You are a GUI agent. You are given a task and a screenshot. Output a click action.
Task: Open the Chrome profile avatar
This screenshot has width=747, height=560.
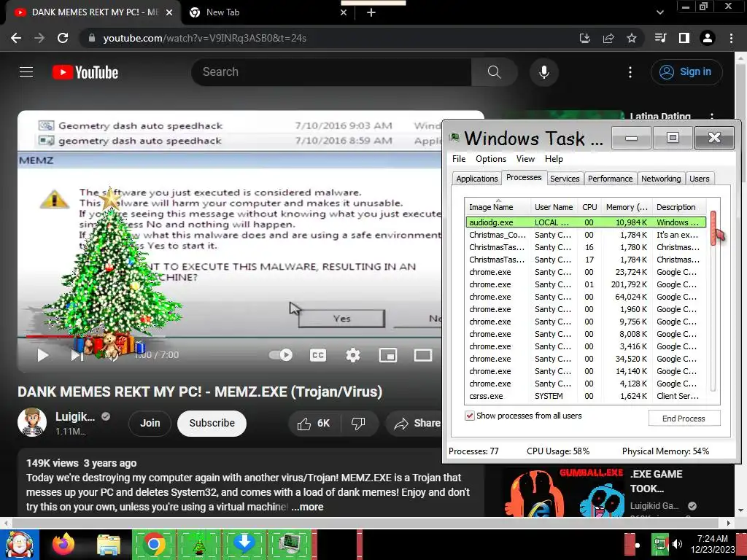pyautogui.click(x=708, y=38)
